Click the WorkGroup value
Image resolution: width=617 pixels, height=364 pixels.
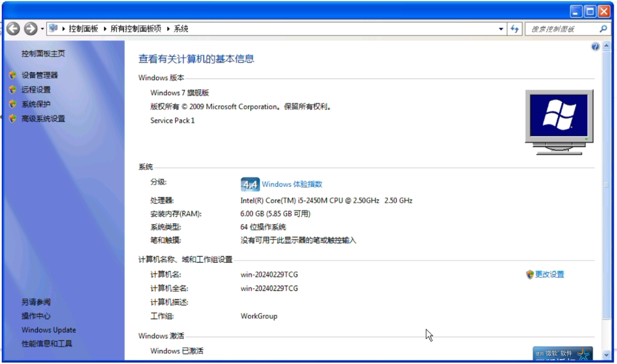[x=259, y=316]
